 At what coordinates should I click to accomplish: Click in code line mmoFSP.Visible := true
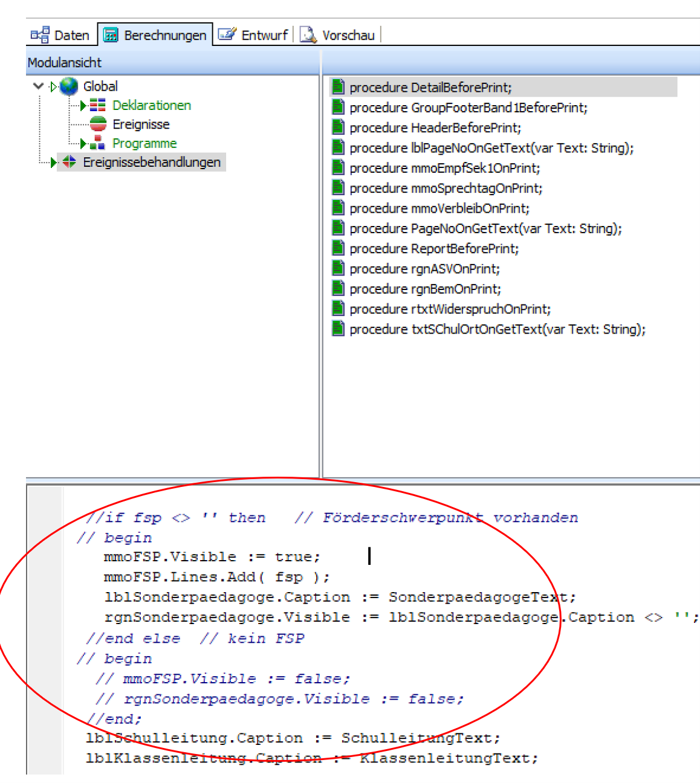[212, 557]
